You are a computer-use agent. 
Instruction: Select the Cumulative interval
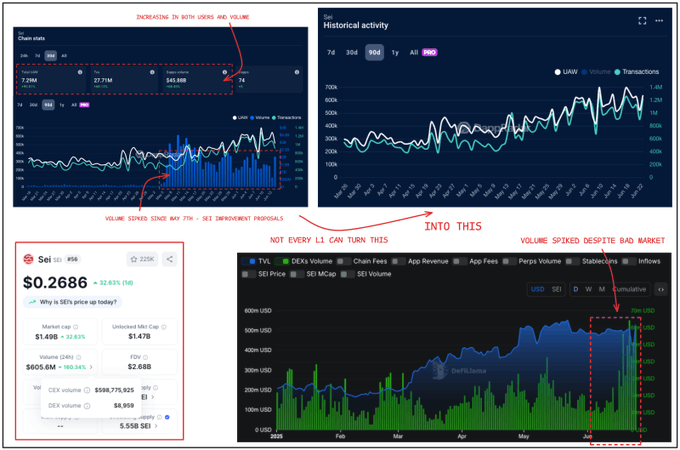629,289
